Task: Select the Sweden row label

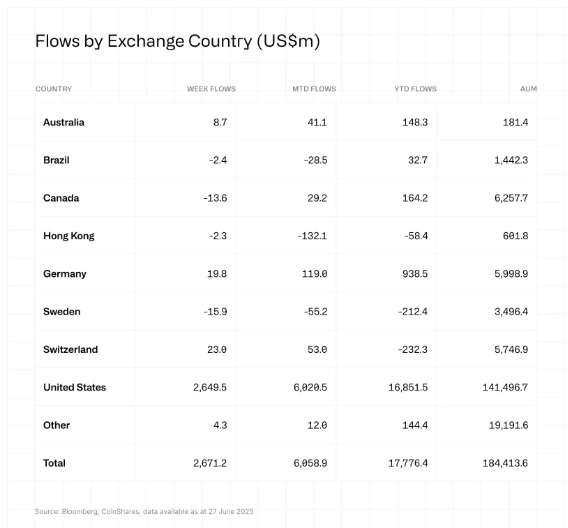Action: [62, 312]
